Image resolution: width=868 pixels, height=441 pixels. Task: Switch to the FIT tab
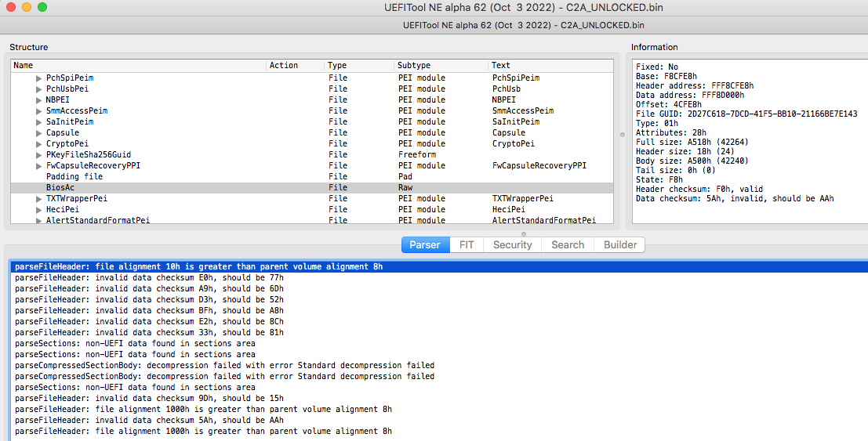(x=466, y=244)
